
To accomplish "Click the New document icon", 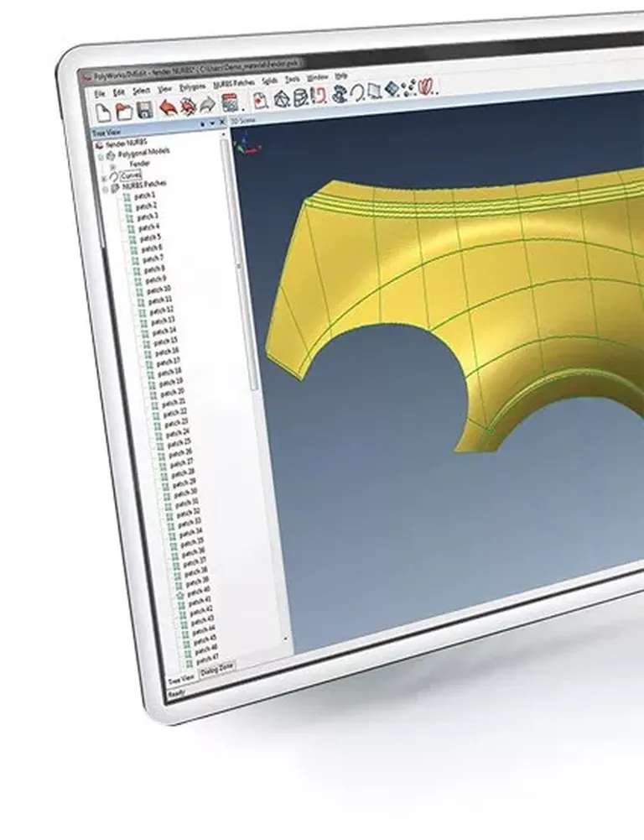I will pyautogui.click(x=103, y=113).
